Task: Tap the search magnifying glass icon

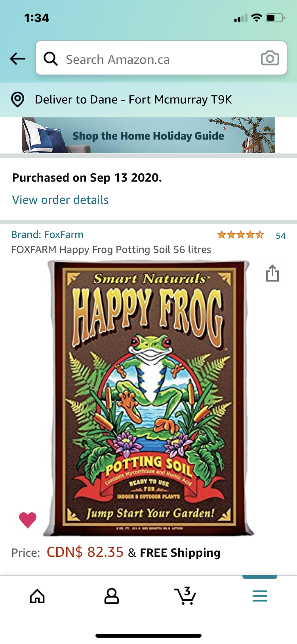Action: 51,59
